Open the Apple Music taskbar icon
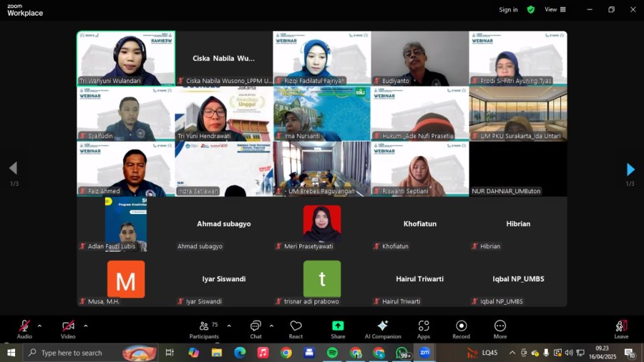 pos(263,353)
